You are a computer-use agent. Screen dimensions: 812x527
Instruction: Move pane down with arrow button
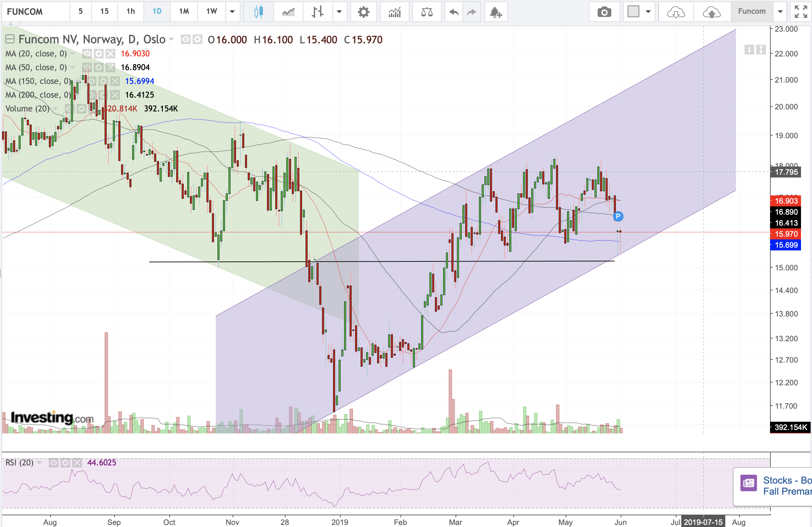click(x=749, y=50)
